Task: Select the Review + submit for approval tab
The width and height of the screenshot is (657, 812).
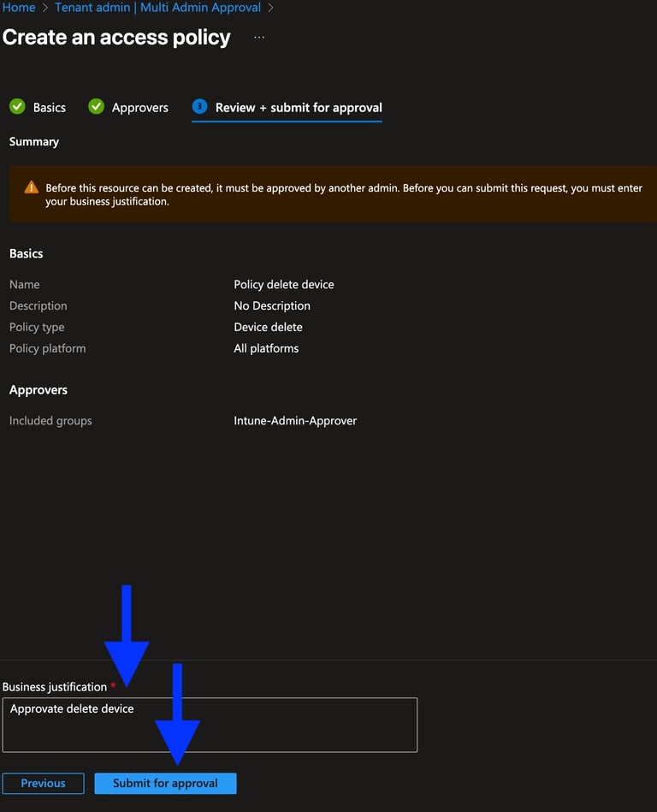Action: tap(298, 108)
